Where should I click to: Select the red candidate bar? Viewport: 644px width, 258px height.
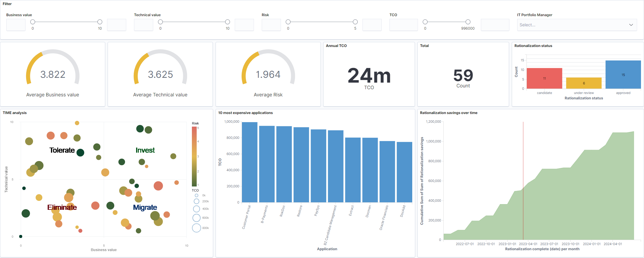tap(544, 78)
